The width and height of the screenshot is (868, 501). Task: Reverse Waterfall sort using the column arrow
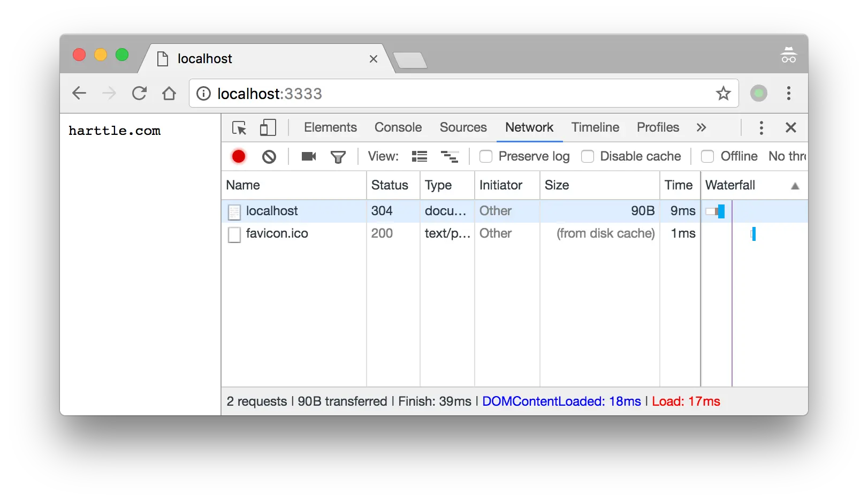tap(796, 185)
